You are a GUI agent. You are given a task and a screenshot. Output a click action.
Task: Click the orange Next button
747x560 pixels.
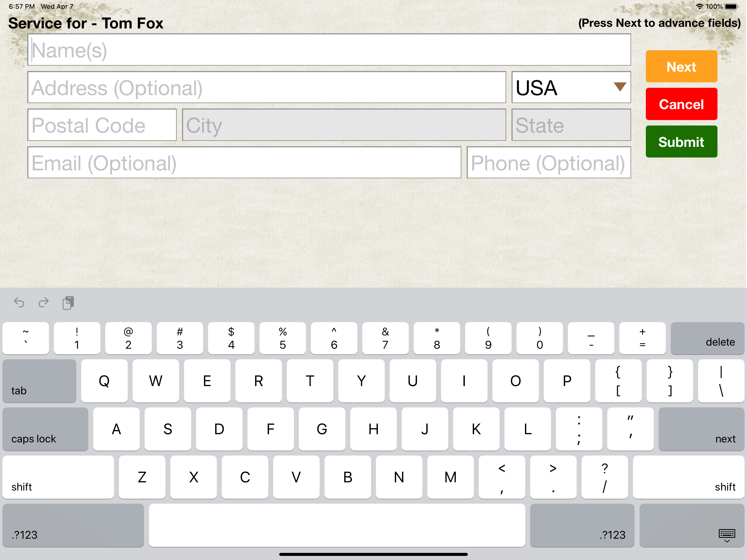point(681,66)
